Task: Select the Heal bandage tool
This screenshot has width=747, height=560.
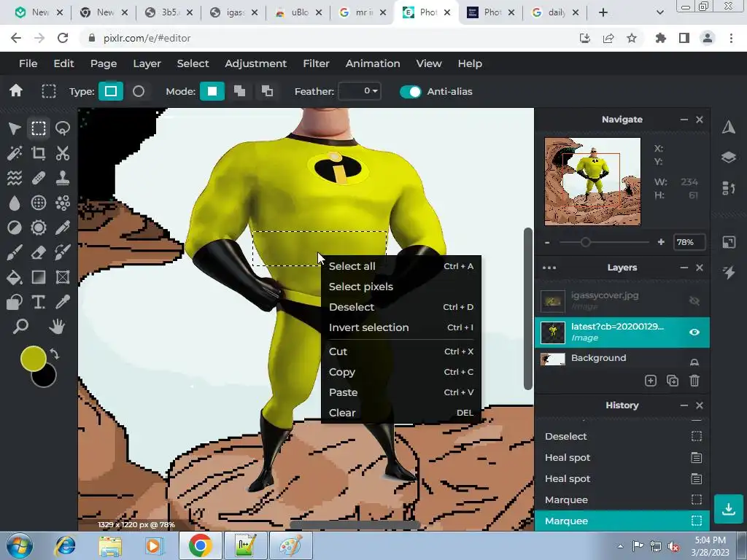Action: click(39, 178)
